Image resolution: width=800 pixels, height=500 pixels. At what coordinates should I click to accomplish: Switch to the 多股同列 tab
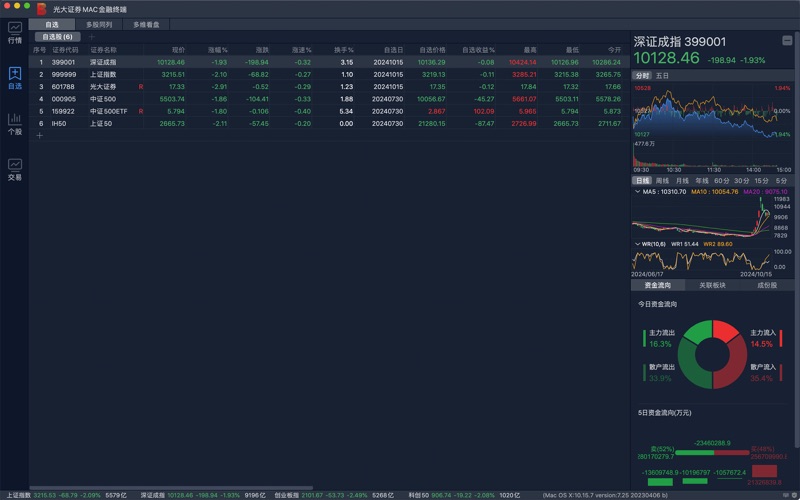coord(99,23)
